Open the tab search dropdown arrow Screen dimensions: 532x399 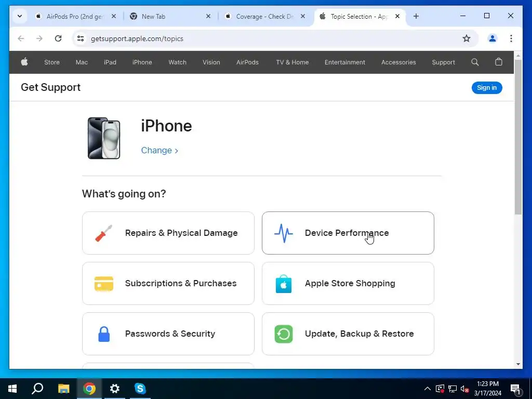20,16
